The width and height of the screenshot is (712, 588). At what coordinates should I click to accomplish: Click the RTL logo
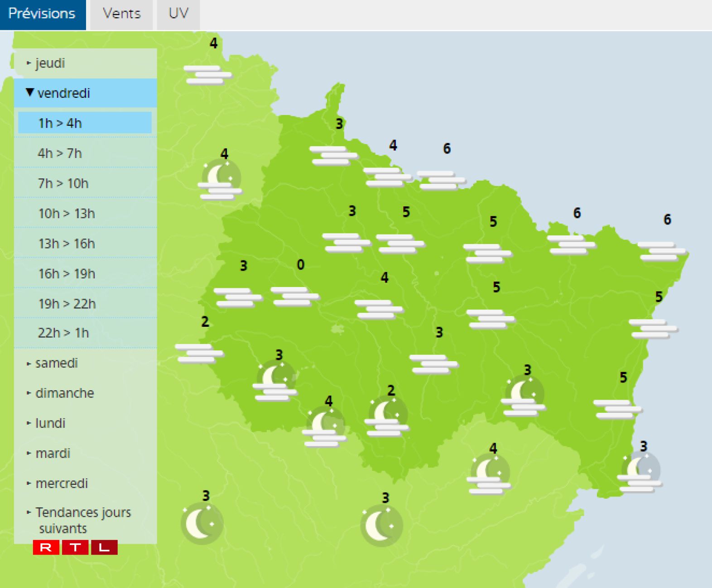(x=75, y=547)
